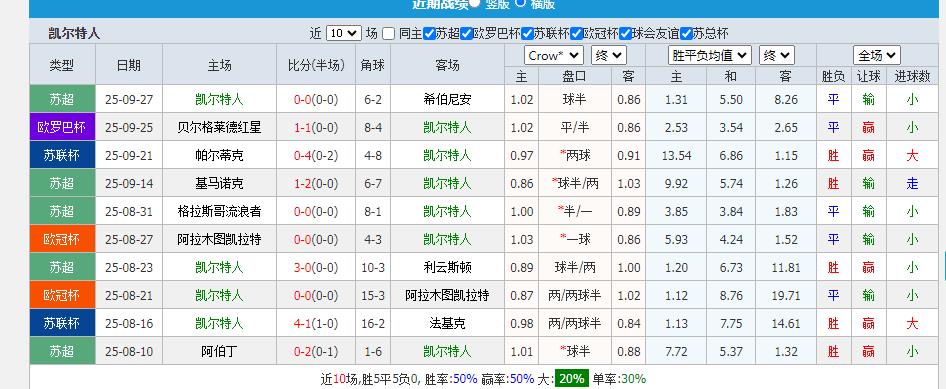
Task: Click the 让球 column header
Action: coord(868,77)
